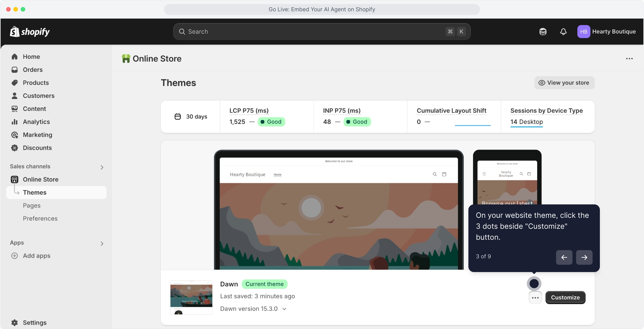Click three dots beside Customize button
Viewport: 644px width, 329px height.
535,298
